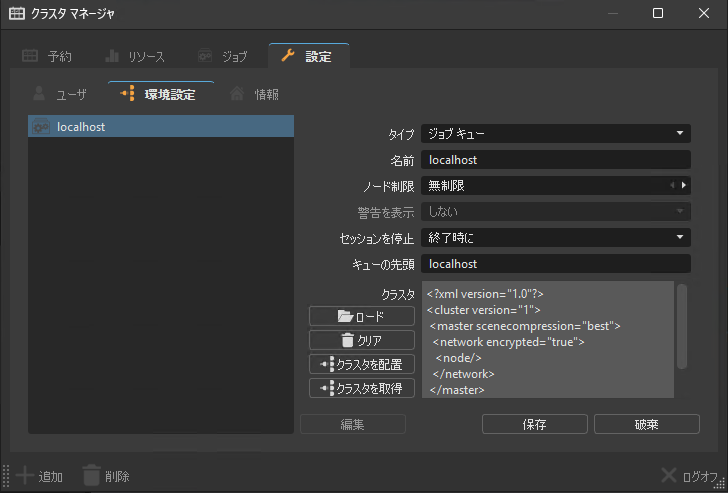Viewport: 728px width, 493px height.
Task: Open the 予約 tab
Action: click(47, 57)
